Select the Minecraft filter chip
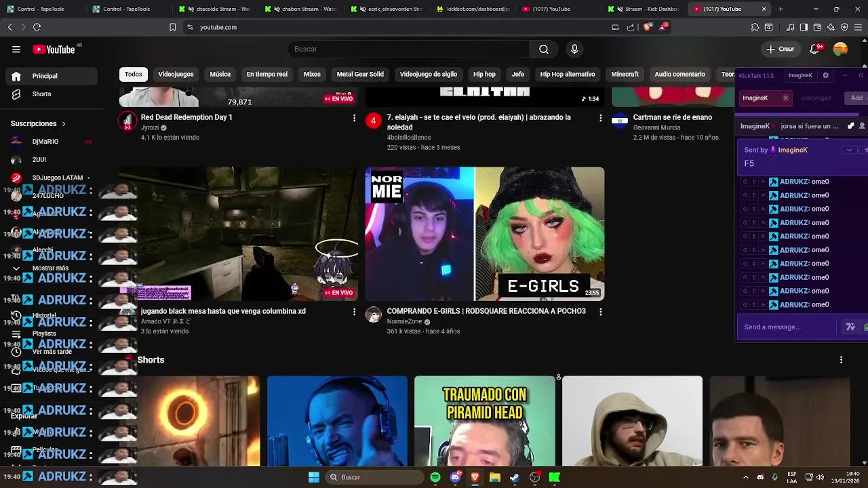Viewport: 868px width, 488px height. tap(625, 75)
